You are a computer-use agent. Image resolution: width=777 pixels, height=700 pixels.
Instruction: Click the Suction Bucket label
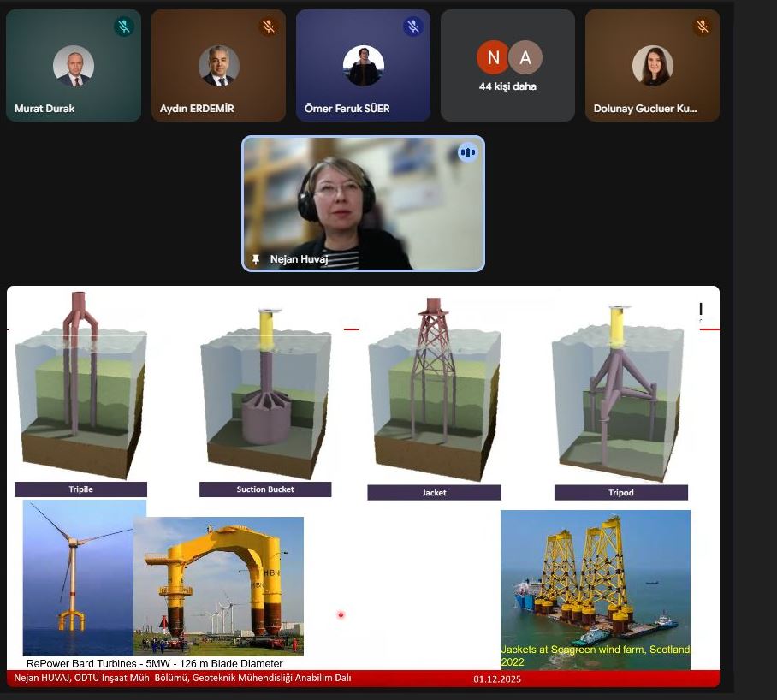point(265,489)
